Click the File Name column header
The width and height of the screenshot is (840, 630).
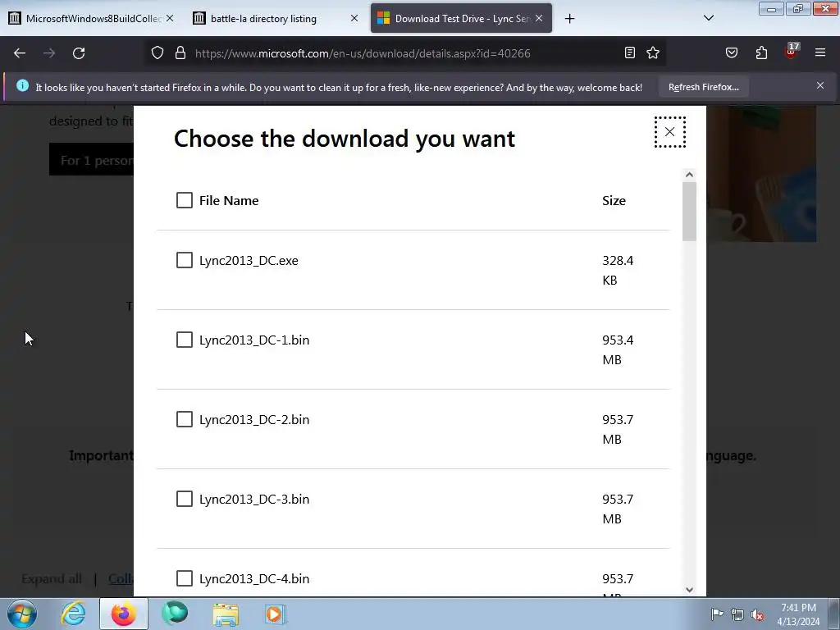pyautogui.click(x=229, y=200)
